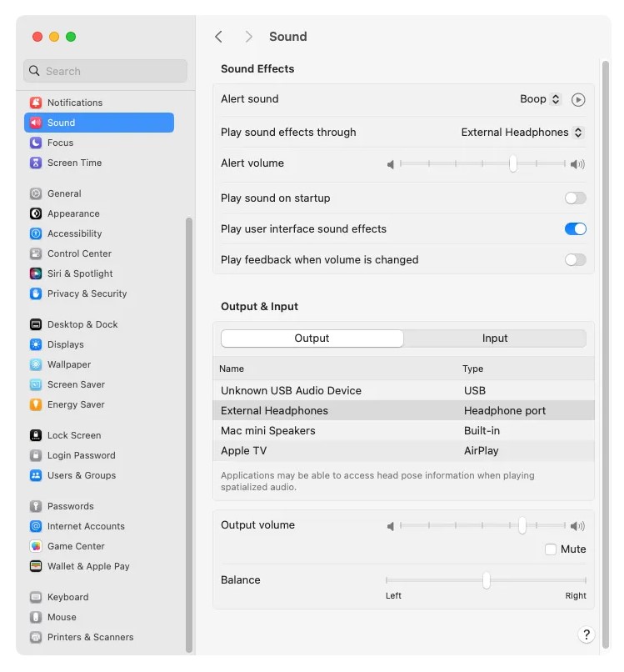This screenshot has width=624, height=672.
Task: Open the Printers & Scanners icon
Action: [x=36, y=637]
